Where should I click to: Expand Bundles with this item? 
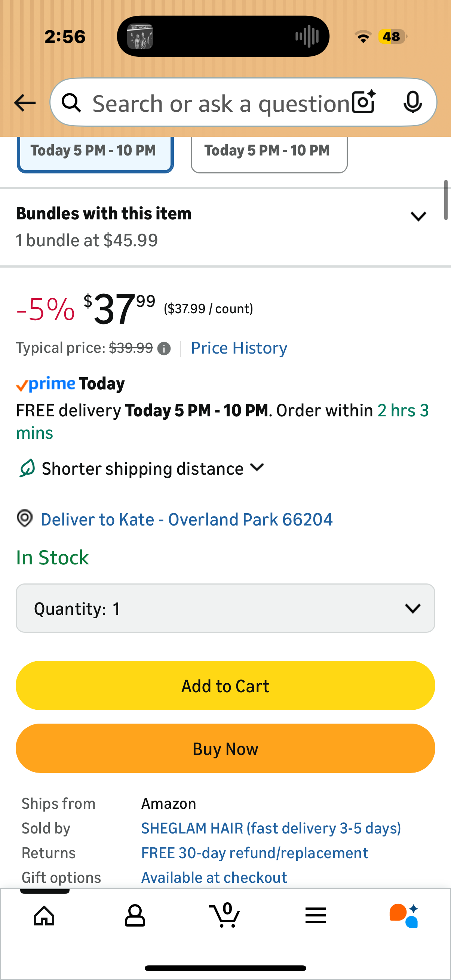point(418,216)
